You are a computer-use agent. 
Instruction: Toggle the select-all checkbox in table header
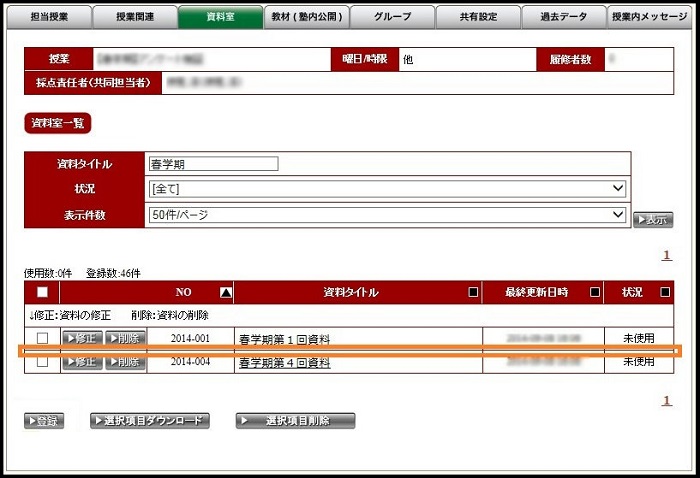(x=42, y=293)
